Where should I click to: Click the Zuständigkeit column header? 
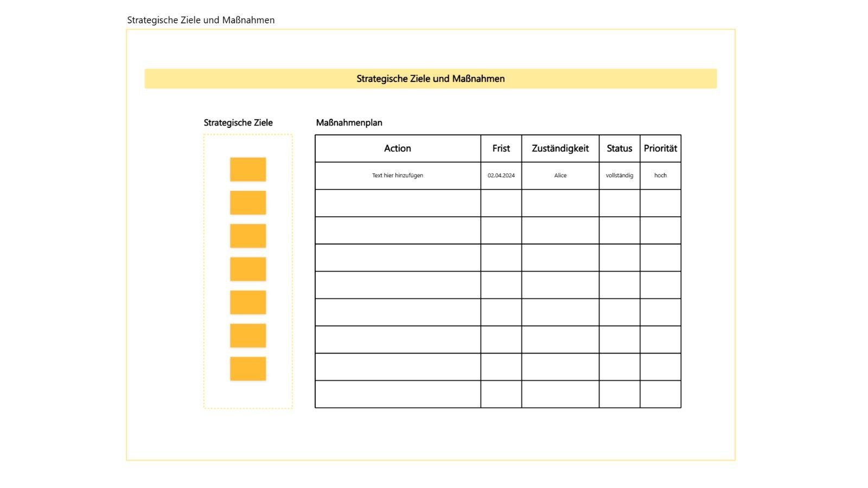click(560, 149)
